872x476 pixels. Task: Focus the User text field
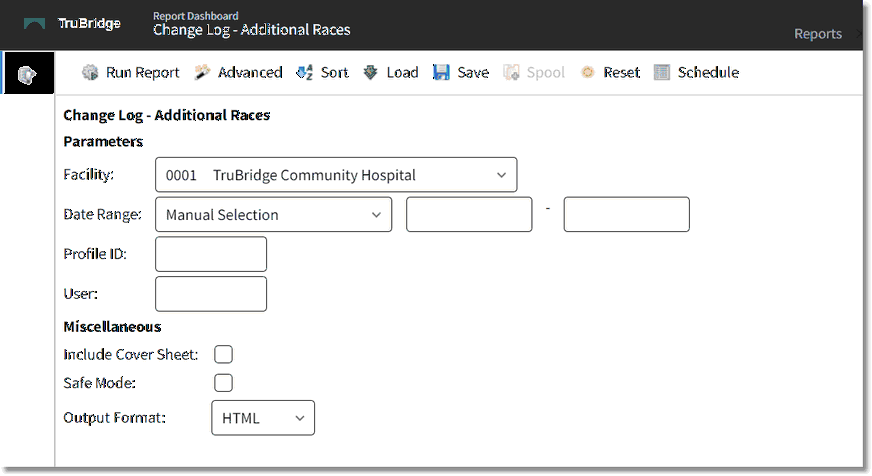[211, 294]
